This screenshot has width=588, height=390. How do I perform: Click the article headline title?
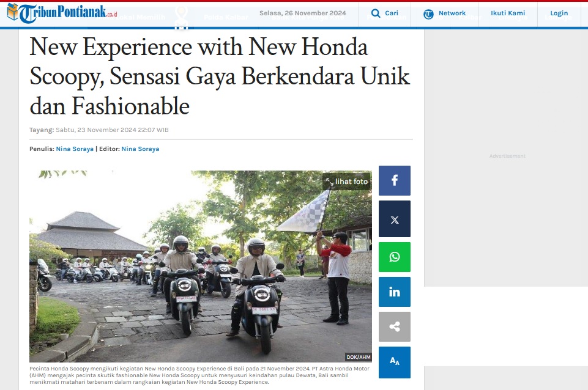point(220,76)
